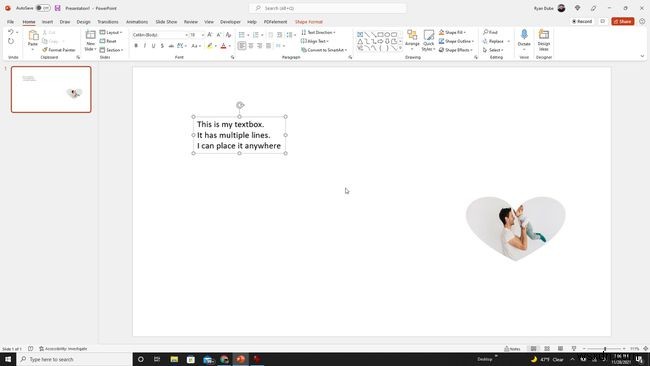Screen dimensions: 650x366
Task: Decrease font size with the small A icon
Action: tap(219, 35)
